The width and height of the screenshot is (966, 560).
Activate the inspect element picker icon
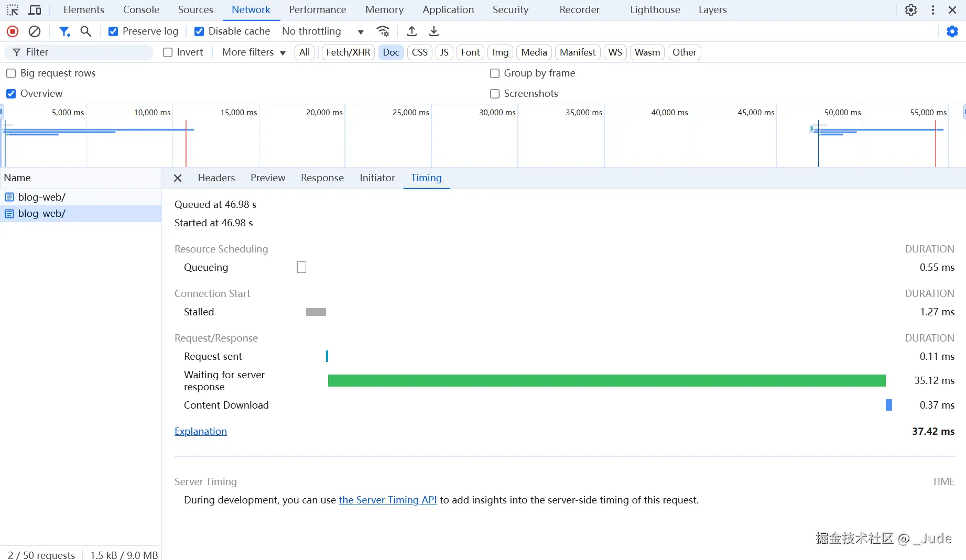tap(13, 10)
